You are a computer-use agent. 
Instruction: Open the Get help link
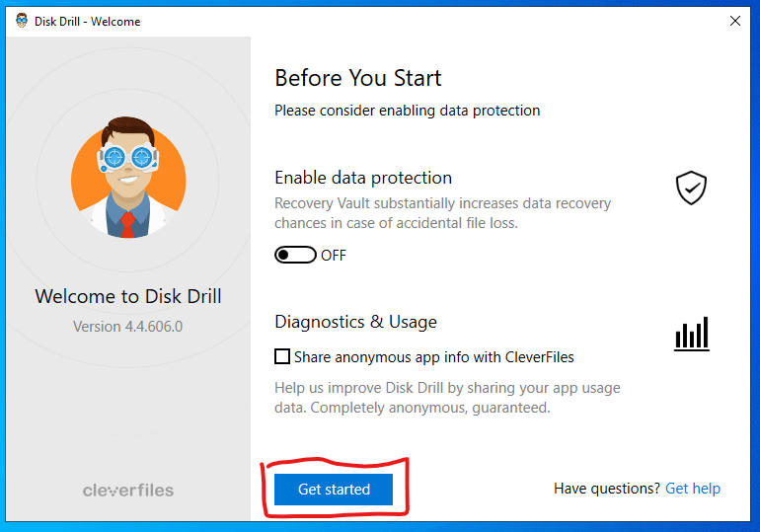click(693, 489)
